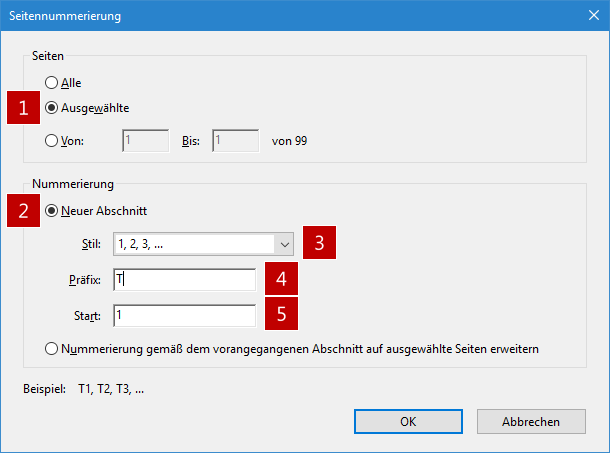Click the Start number field
This screenshot has height=453, width=610.
pyautogui.click(x=185, y=315)
